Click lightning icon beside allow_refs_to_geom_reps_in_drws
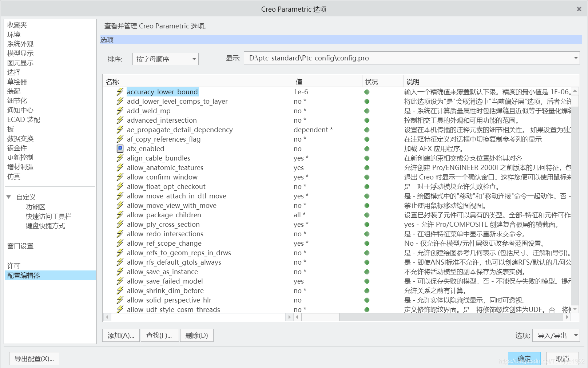The image size is (588, 368). pyautogui.click(x=120, y=253)
